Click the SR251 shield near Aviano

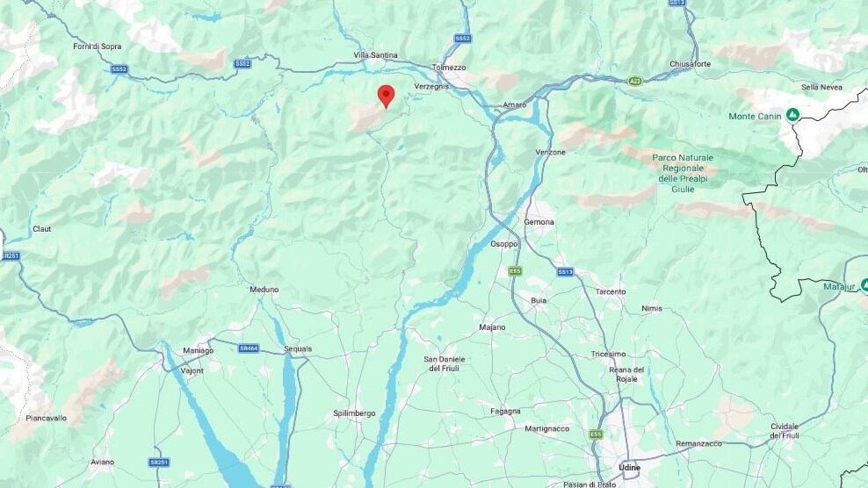pyautogui.click(x=159, y=462)
